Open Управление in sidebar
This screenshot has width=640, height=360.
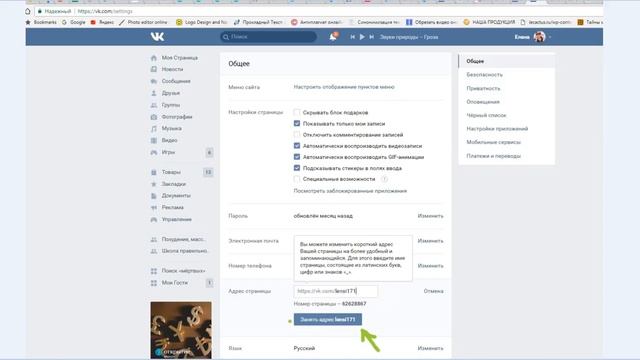tap(176, 219)
